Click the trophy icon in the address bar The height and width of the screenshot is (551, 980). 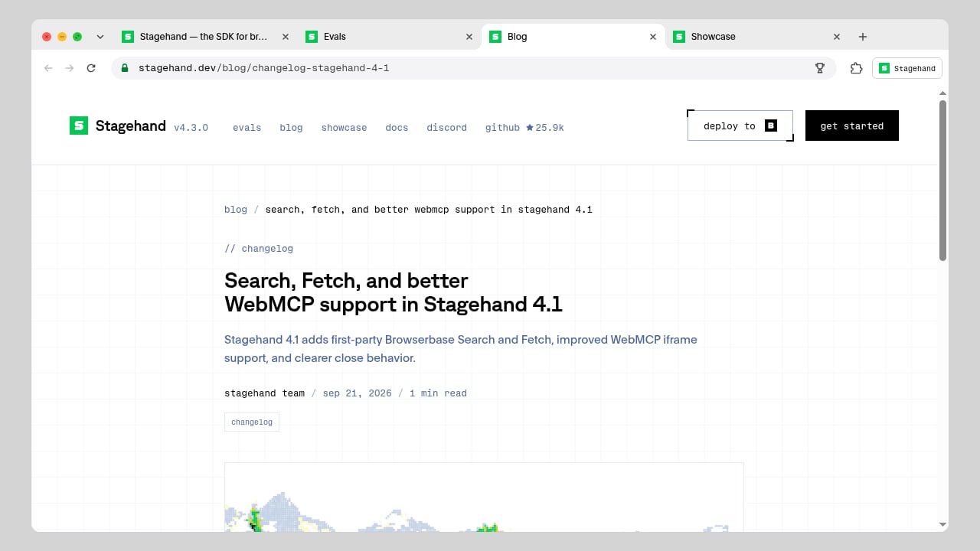click(x=820, y=68)
